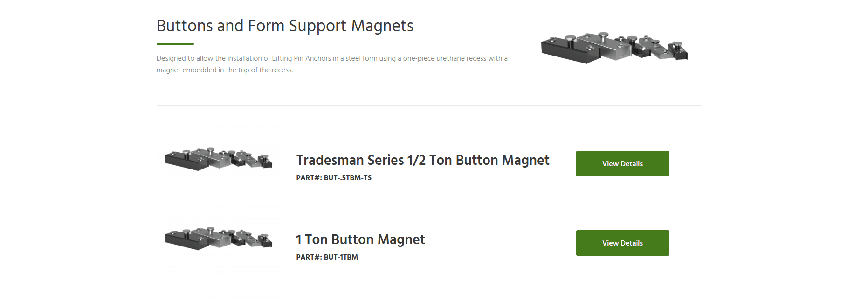
Task: Click the 1 Ton Button Magnet title
Action: [x=360, y=239]
